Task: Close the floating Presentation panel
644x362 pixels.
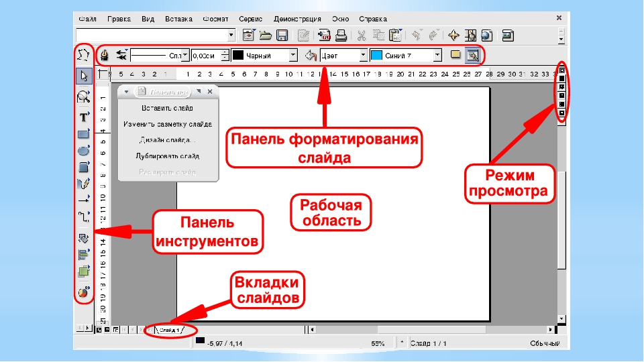Action: click(x=210, y=92)
